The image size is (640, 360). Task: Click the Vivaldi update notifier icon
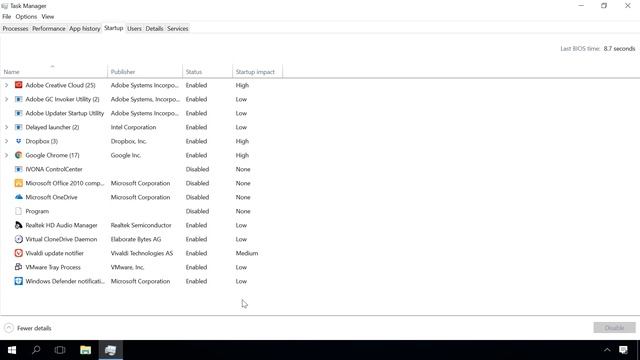pyautogui.click(x=18, y=253)
